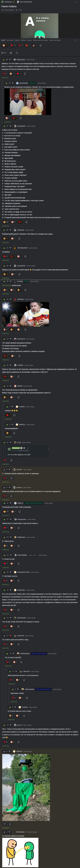
Task: Open the options icon right of the tags
Action: point(75,40)
